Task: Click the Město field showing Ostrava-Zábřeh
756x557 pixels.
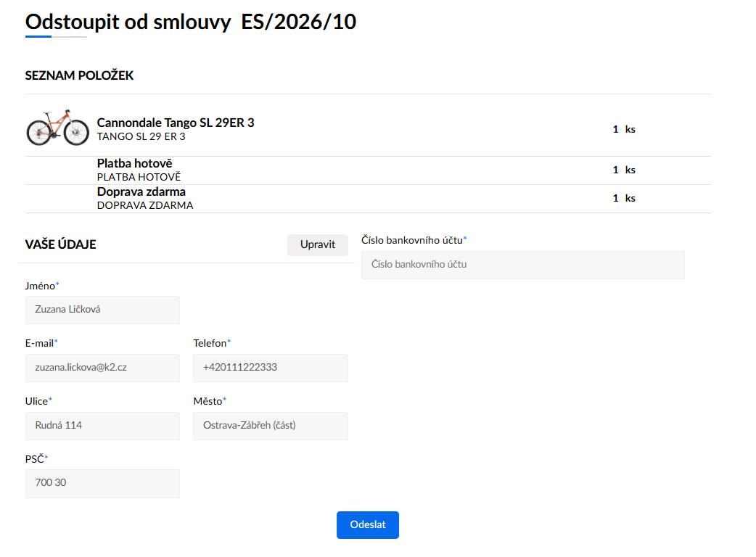Action: 271,426
